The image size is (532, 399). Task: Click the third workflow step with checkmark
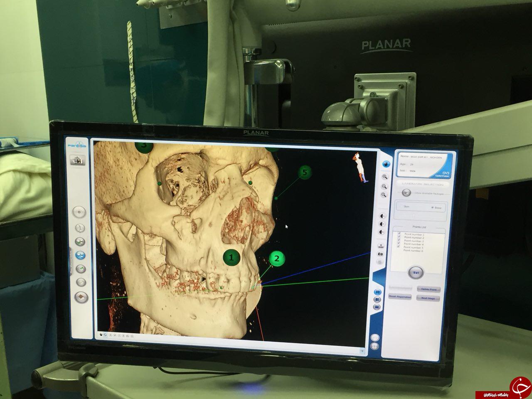80,241
